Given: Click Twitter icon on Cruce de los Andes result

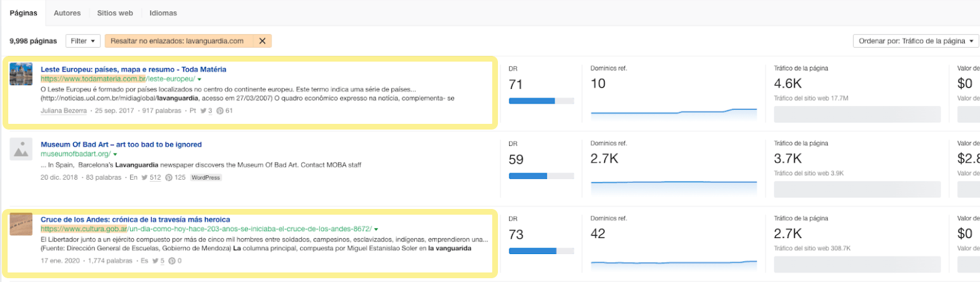Looking at the screenshot, I should click(155, 261).
